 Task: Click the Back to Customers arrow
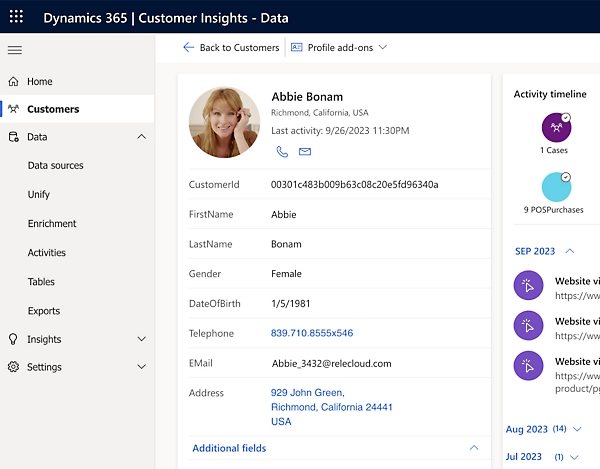pyautogui.click(x=189, y=47)
